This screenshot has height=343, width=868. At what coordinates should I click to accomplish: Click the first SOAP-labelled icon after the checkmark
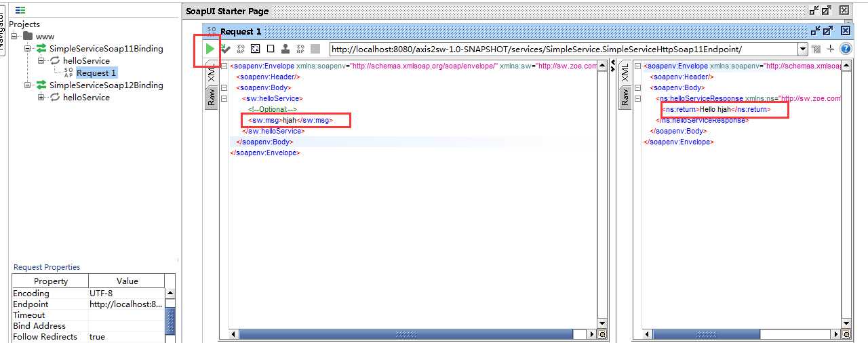pos(241,49)
